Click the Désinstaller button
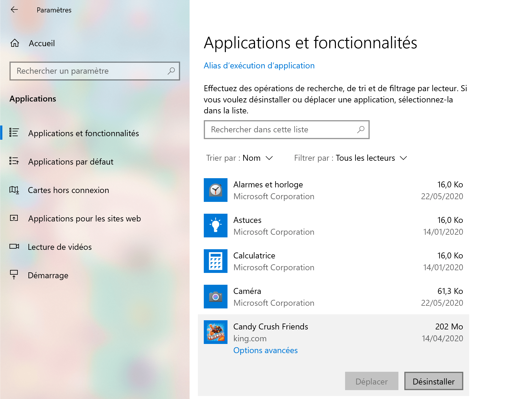Screen dimensions: 532x399 point(434,381)
